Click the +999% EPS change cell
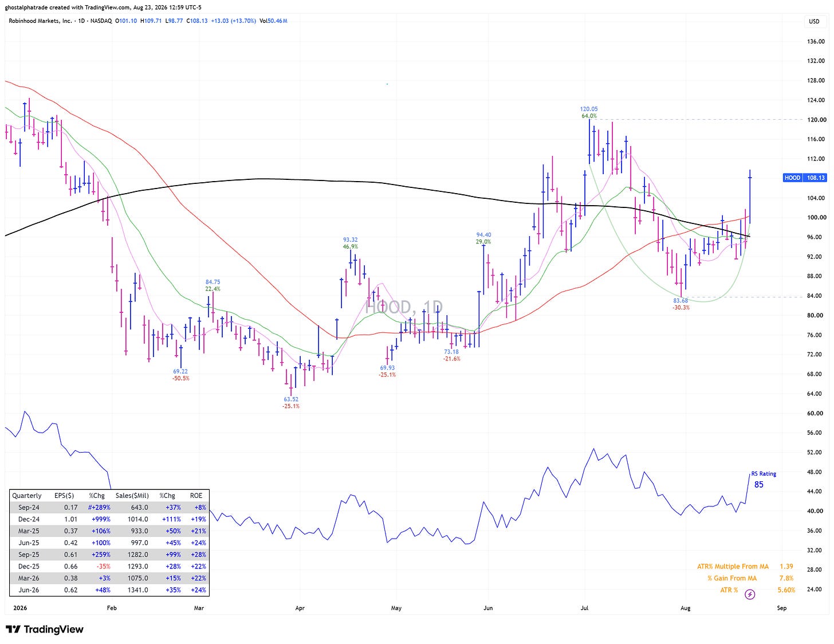The image size is (834, 644). [x=101, y=520]
